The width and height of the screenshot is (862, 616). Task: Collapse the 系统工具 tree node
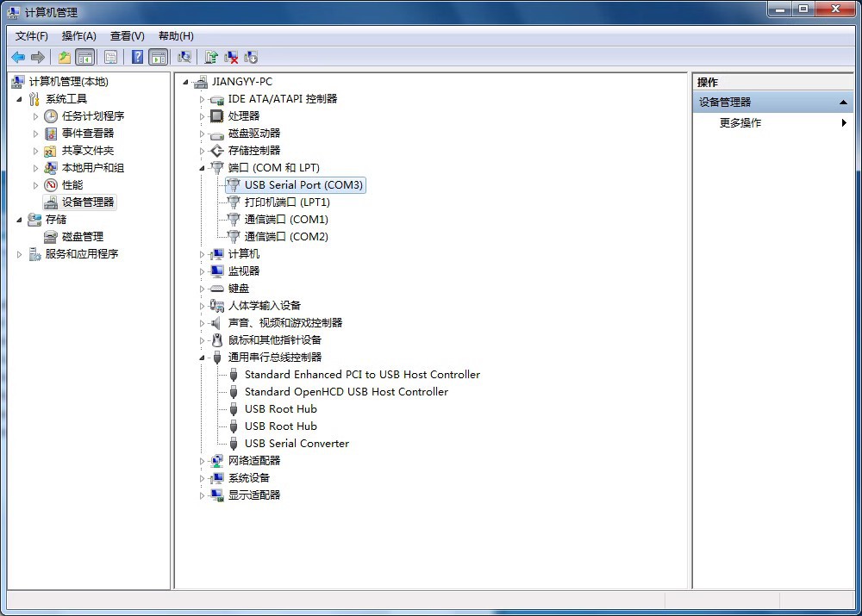click(19, 99)
